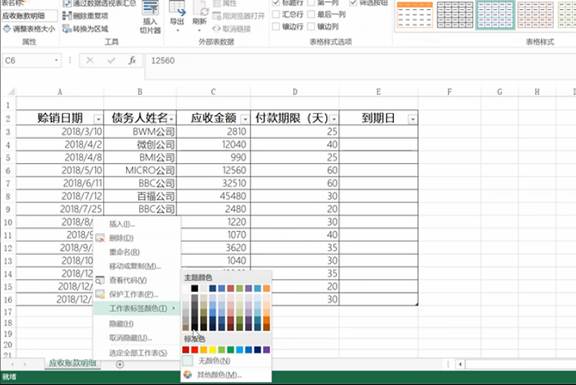Open the 应收金额 column filter dropdown

coord(245,119)
